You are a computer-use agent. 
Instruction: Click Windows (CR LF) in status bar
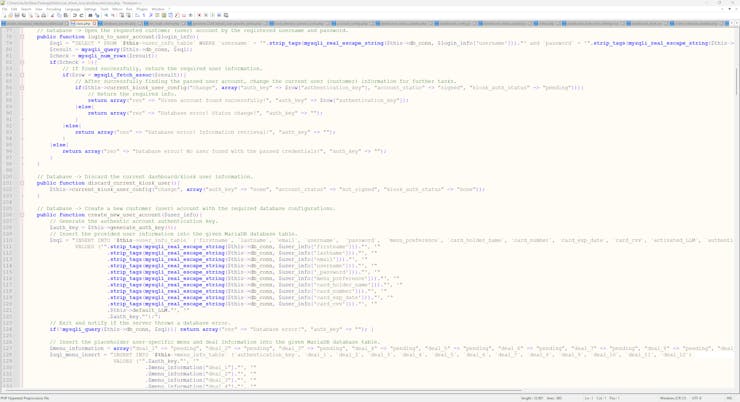pyautogui.click(x=673, y=398)
